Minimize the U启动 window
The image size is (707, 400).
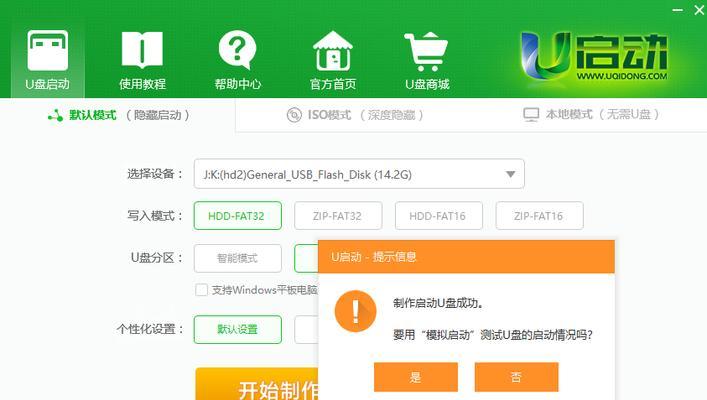click(x=677, y=10)
